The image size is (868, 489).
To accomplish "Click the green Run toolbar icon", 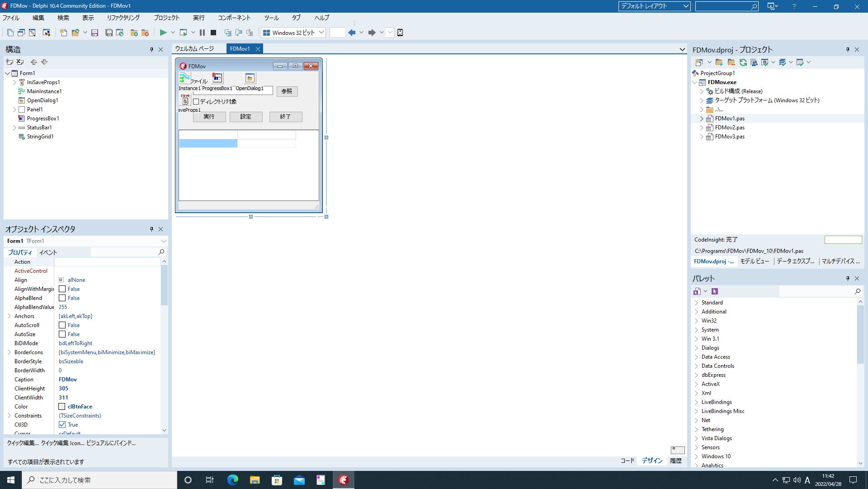I will coord(163,33).
